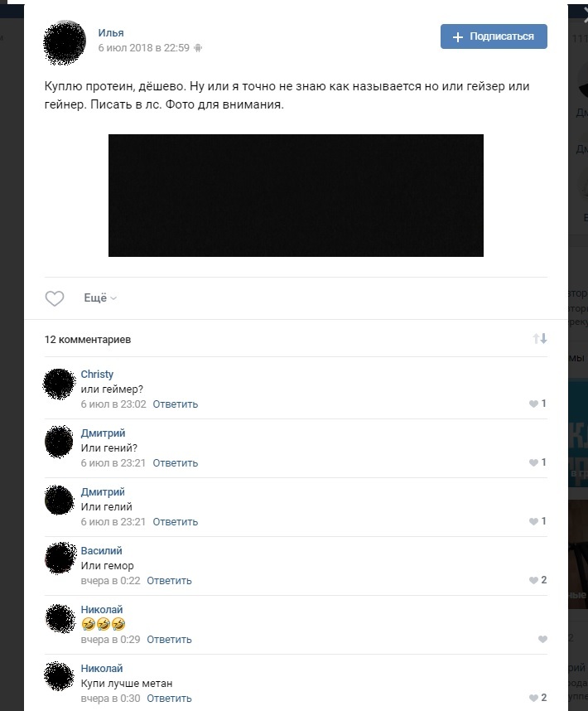Reply to Christy's comment via Ответить
The height and width of the screenshot is (711, 588).
(x=176, y=404)
